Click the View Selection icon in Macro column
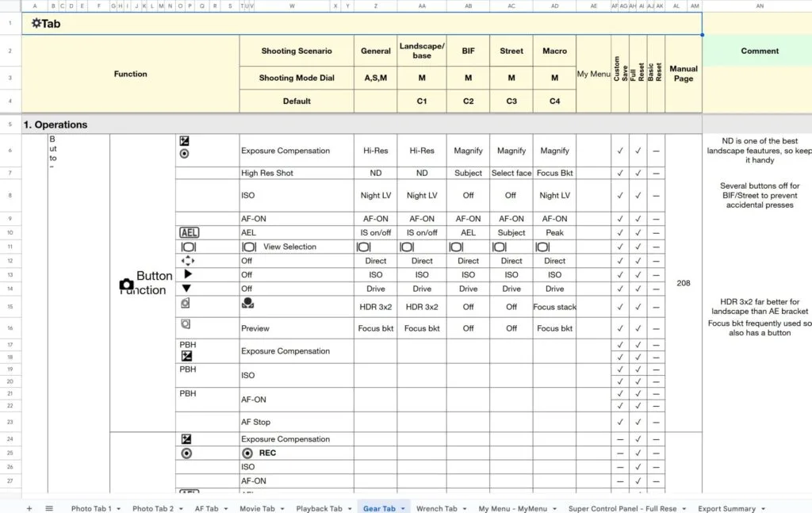The height and width of the screenshot is (513, 812). click(542, 247)
